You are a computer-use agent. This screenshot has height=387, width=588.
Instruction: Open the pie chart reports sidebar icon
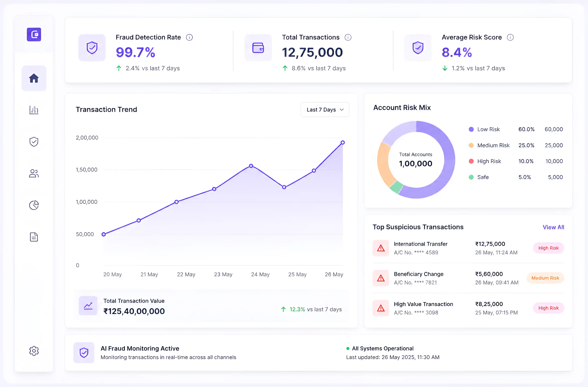(x=34, y=205)
